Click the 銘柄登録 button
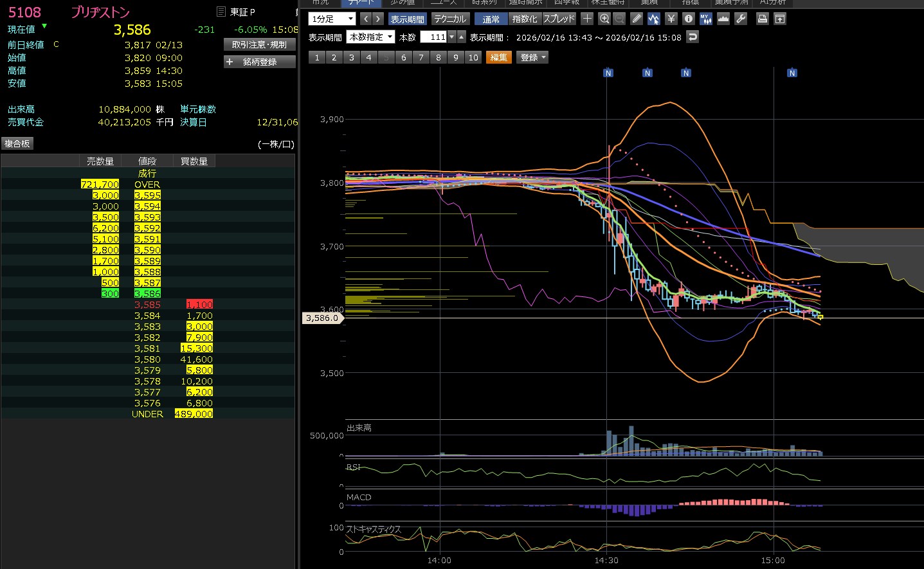This screenshot has width=924, height=569. coord(260,62)
